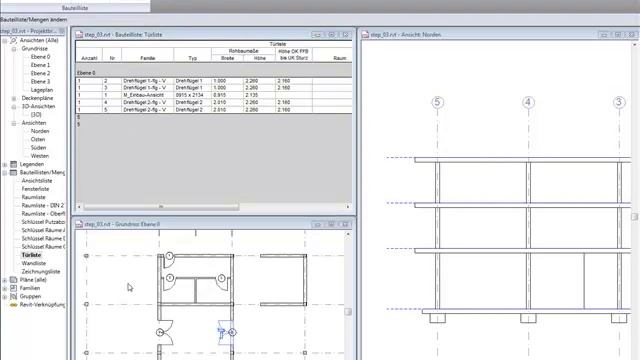Collapse the Grundrisse branch
This screenshot has width=640, height=360.
(13, 49)
